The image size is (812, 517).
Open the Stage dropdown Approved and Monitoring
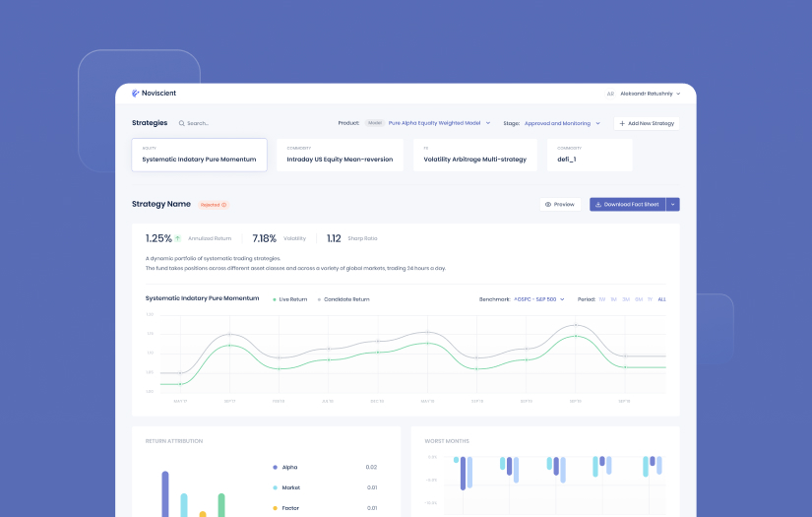click(562, 123)
